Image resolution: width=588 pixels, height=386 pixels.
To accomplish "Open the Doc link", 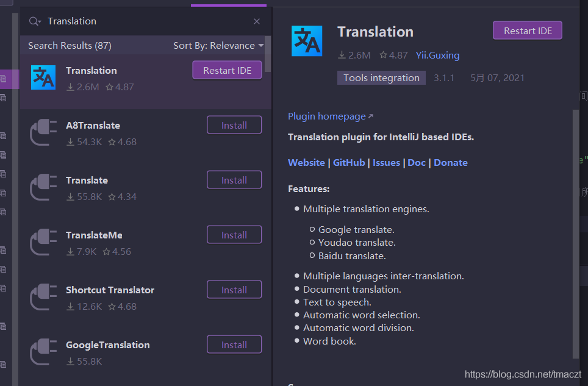I will click(x=417, y=163).
